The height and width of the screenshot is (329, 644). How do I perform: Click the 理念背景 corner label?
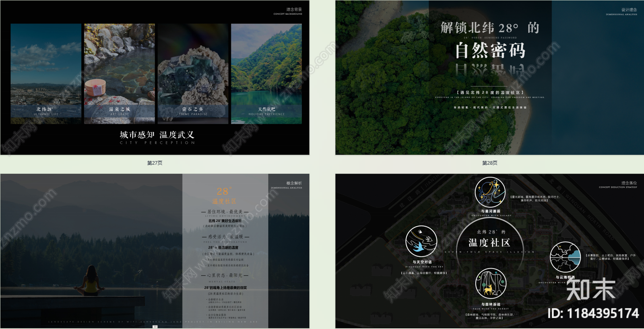[x=294, y=9]
